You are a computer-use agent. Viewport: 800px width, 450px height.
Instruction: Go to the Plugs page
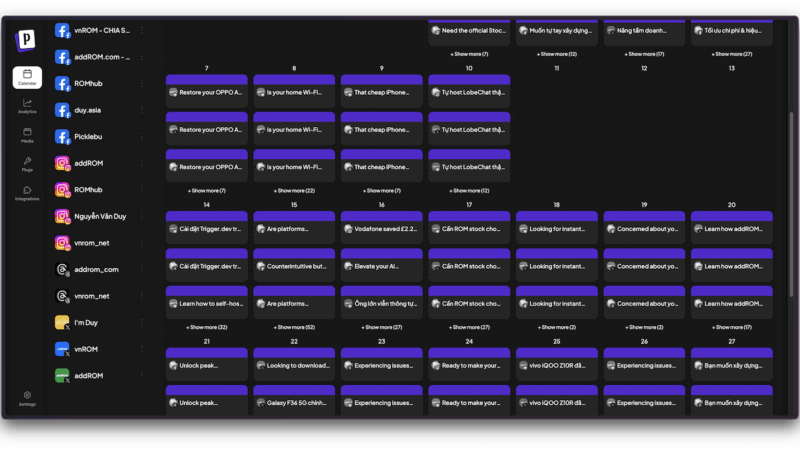(x=27, y=163)
